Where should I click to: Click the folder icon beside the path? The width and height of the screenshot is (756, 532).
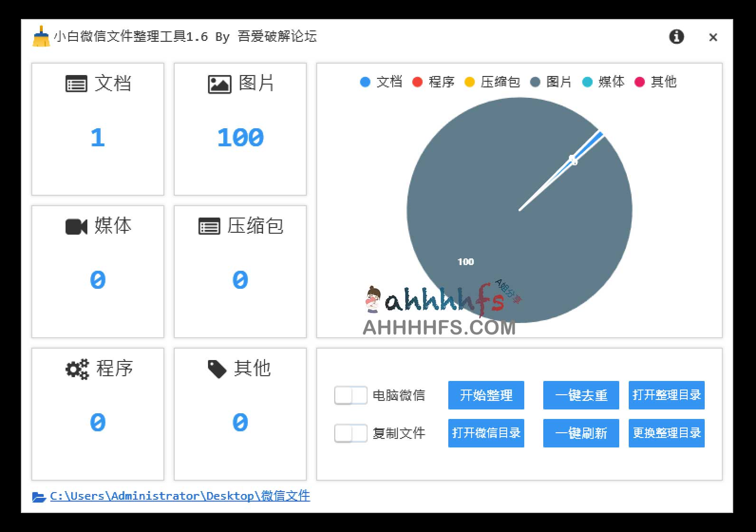38,497
